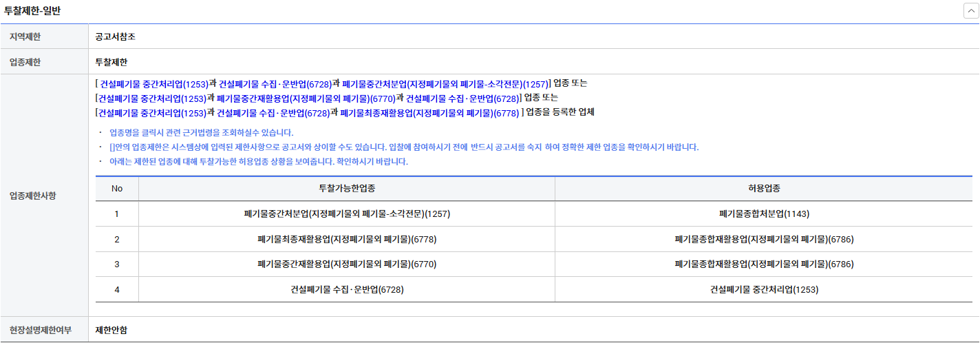
Task: Open 건설폐기물 수집·운반업(6728) link on third bracket line
Action: click(273, 112)
